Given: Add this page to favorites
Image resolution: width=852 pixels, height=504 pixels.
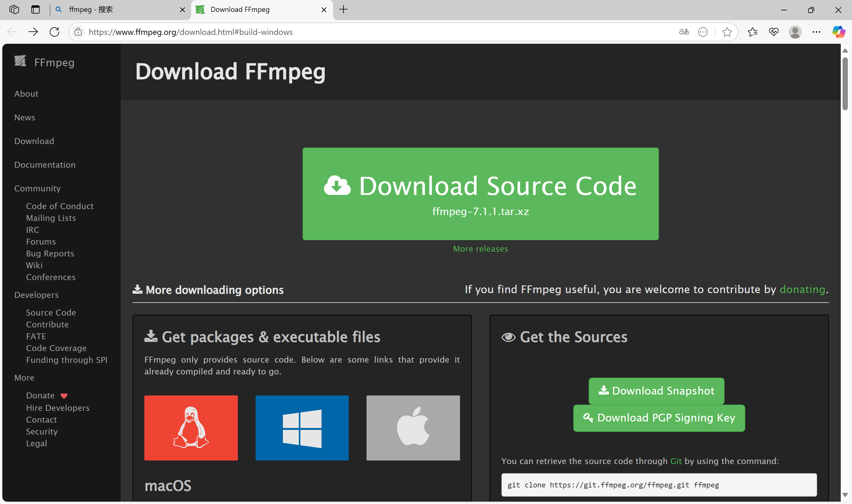Looking at the screenshot, I should (x=727, y=32).
